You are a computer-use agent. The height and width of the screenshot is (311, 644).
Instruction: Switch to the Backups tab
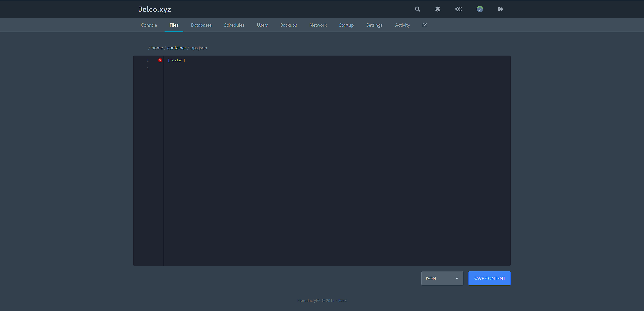pyautogui.click(x=289, y=25)
